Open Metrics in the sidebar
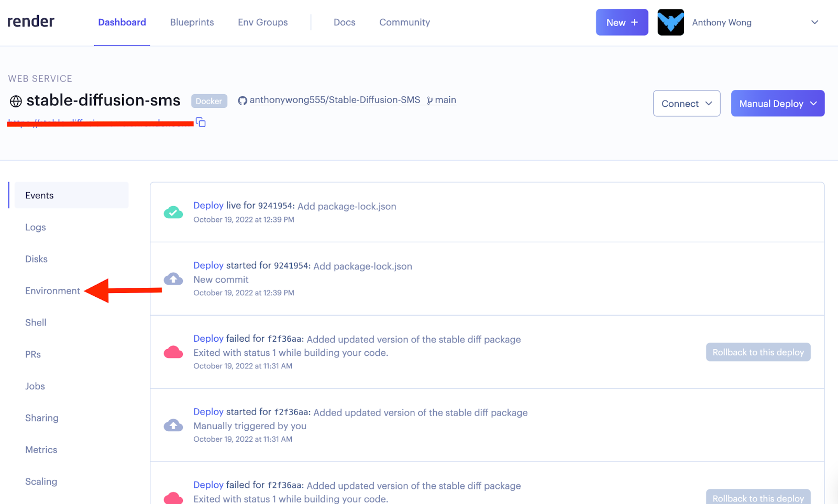 [x=41, y=450]
